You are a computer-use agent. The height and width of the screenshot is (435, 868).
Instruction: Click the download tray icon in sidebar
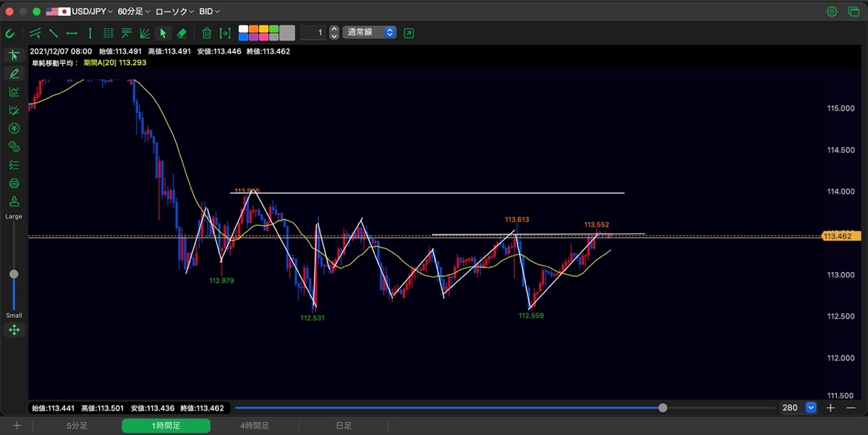pos(14,201)
